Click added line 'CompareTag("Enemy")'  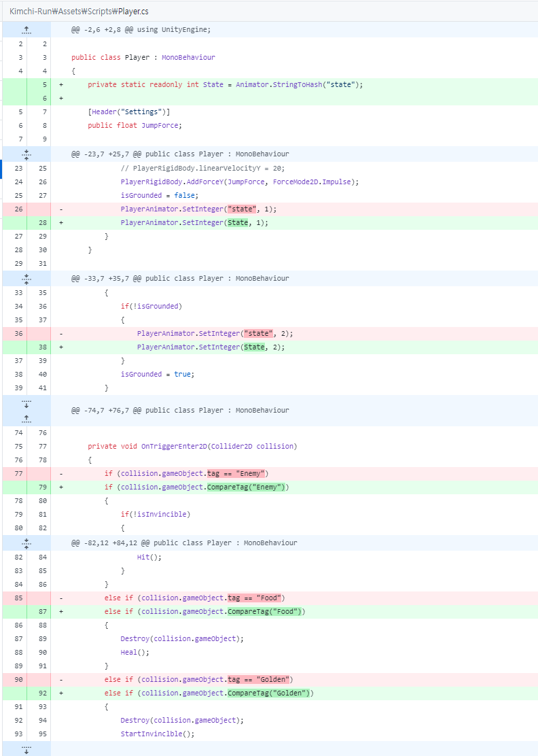click(196, 487)
